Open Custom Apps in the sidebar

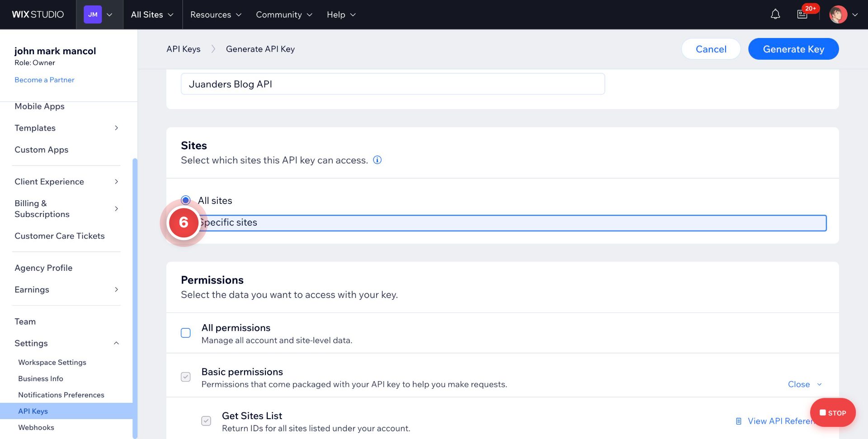pos(41,150)
